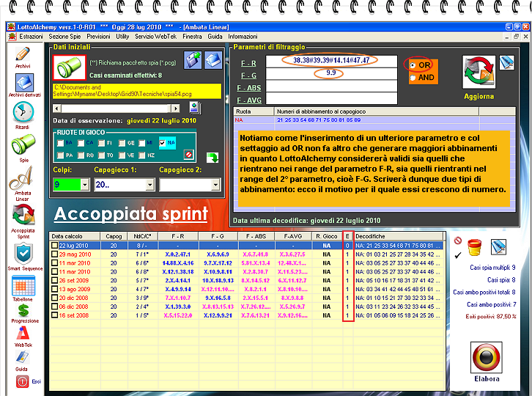The width and height of the screenshot is (532, 396).
Task: Click the Decodifiche column header
Action: coord(399,236)
